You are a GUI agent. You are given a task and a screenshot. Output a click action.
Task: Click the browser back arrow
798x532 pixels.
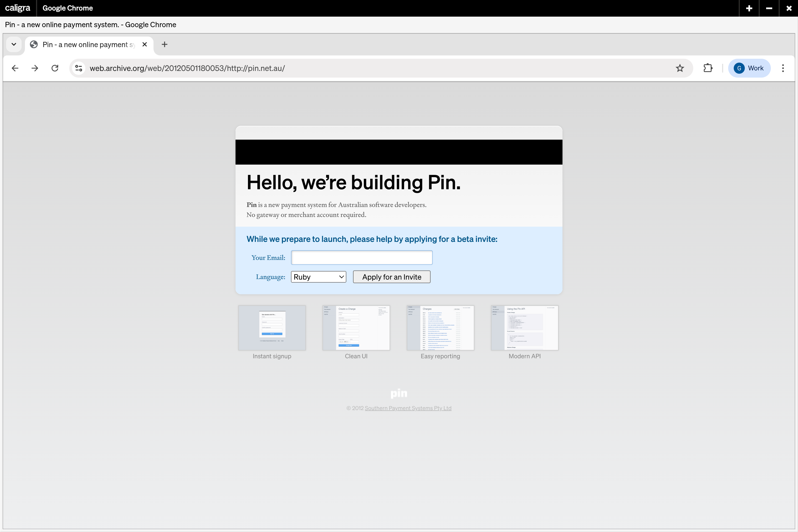click(x=15, y=68)
